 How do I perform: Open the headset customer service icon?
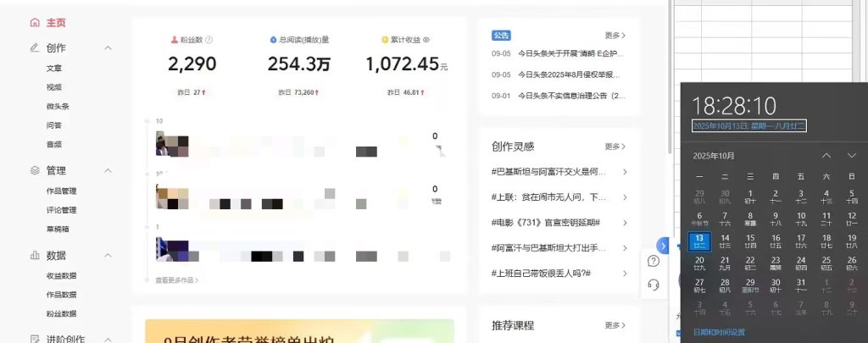click(x=654, y=285)
